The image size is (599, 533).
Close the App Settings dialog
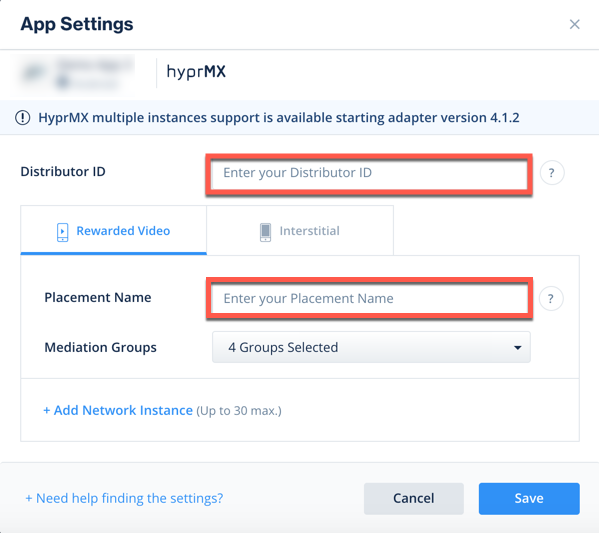coord(574,24)
